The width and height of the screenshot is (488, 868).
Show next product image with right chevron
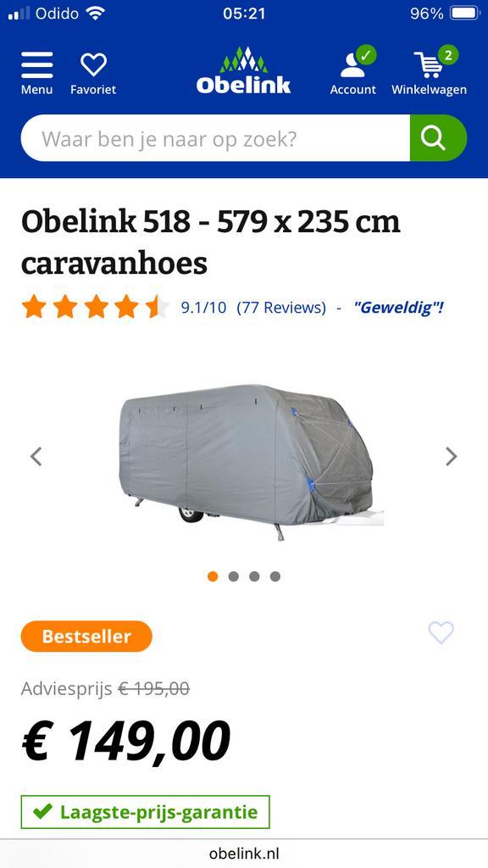click(452, 457)
